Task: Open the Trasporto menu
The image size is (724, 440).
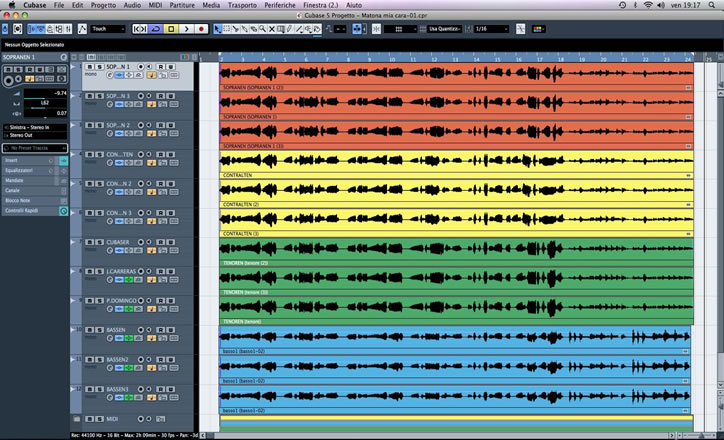Action: pyautogui.click(x=242, y=5)
